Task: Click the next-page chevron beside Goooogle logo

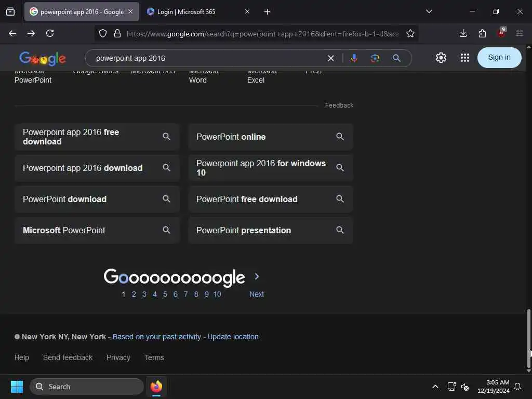Action: (257, 276)
